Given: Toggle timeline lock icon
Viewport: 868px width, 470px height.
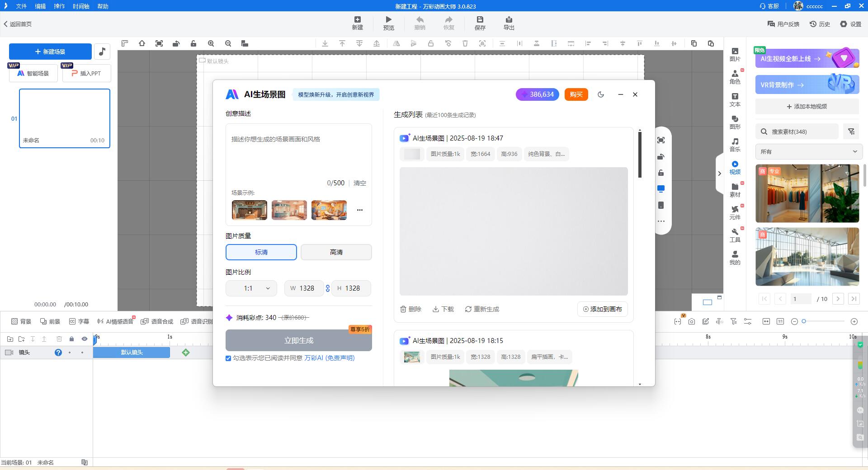Looking at the screenshot, I should [x=71, y=339].
